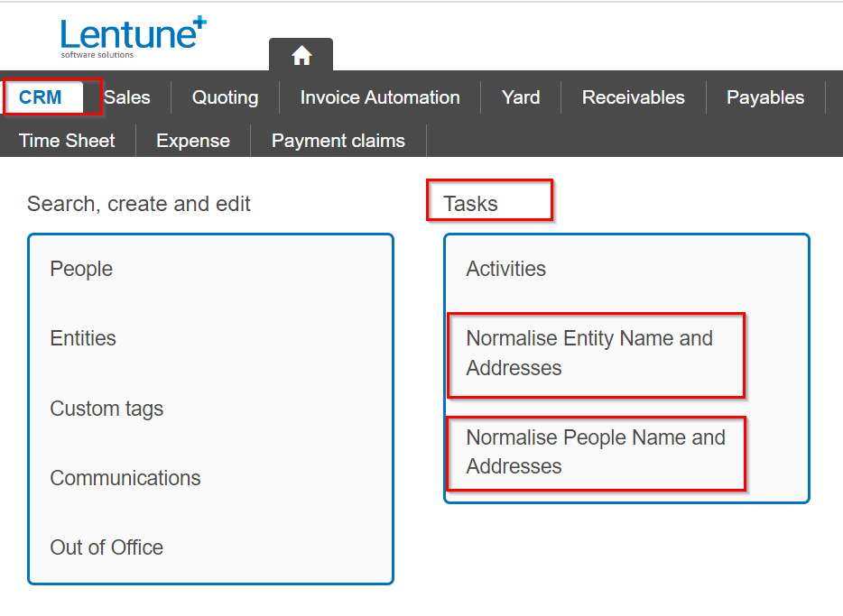The width and height of the screenshot is (843, 616).
Task: Launch Normalise People Name and Addresses
Action: (595, 452)
